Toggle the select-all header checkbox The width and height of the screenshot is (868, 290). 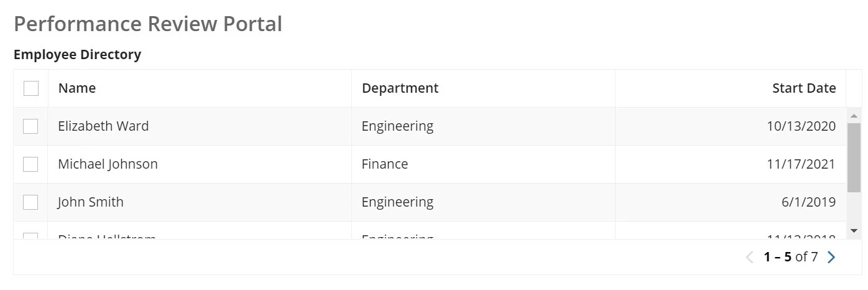pos(31,88)
